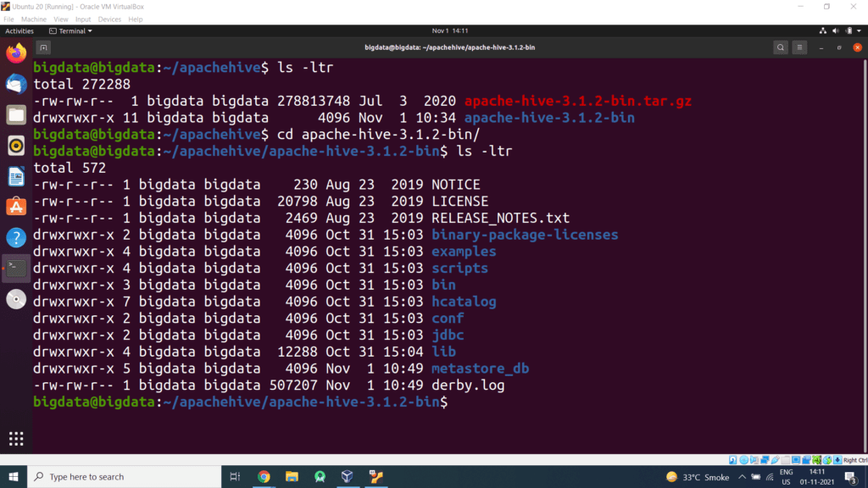The width and height of the screenshot is (868, 488).
Task: Click VirtualBox optical drive status icon
Action: click(x=743, y=460)
